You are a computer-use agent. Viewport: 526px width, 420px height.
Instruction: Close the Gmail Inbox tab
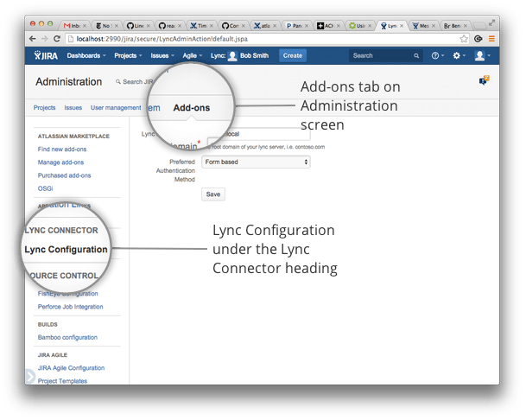point(85,26)
